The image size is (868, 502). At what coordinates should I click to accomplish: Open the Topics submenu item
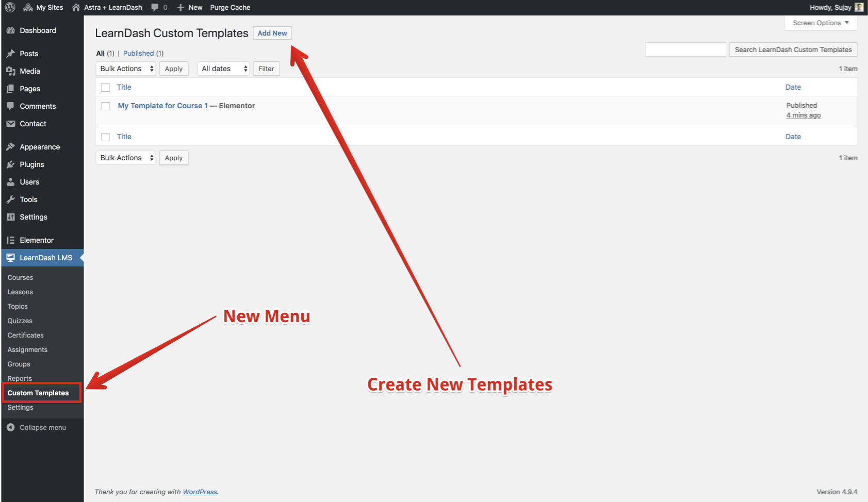18,306
